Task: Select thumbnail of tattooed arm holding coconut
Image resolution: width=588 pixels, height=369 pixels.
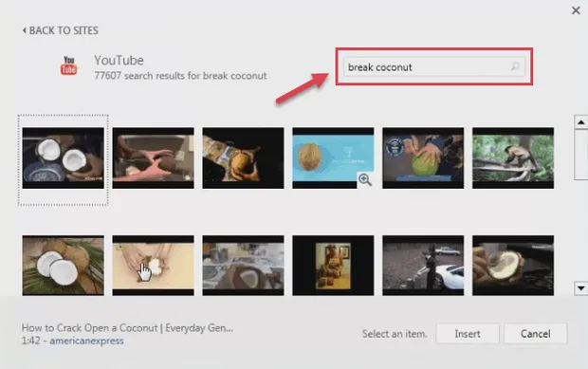Action: (244, 157)
